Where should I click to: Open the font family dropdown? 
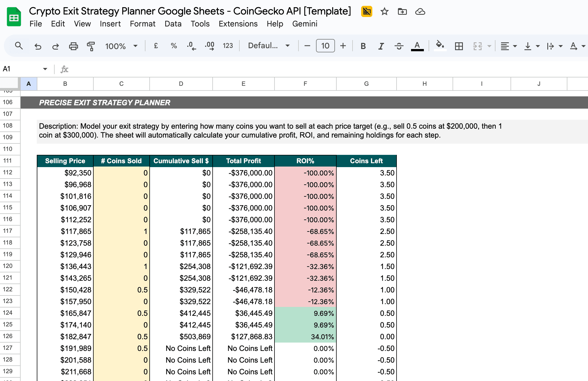pyautogui.click(x=267, y=46)
